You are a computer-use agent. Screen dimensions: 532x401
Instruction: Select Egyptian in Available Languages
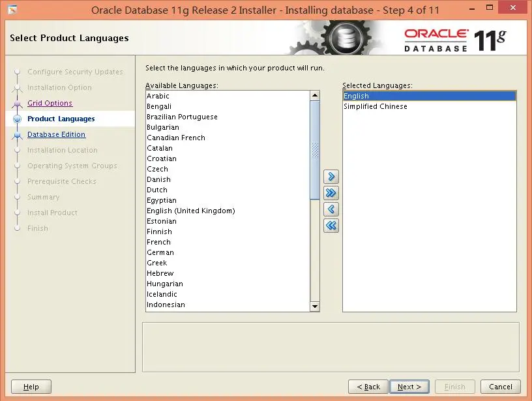coord(228,200)
